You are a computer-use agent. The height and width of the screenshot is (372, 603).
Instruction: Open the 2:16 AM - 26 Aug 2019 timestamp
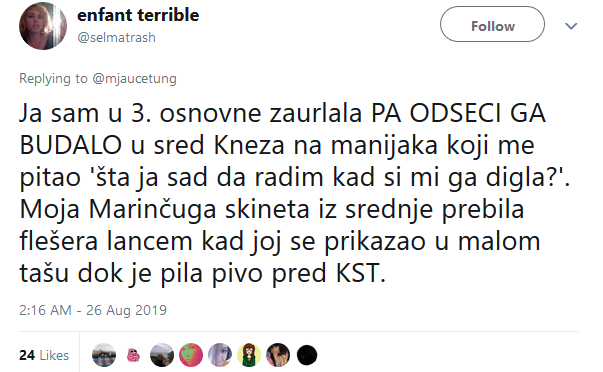(x=93, y=310)
